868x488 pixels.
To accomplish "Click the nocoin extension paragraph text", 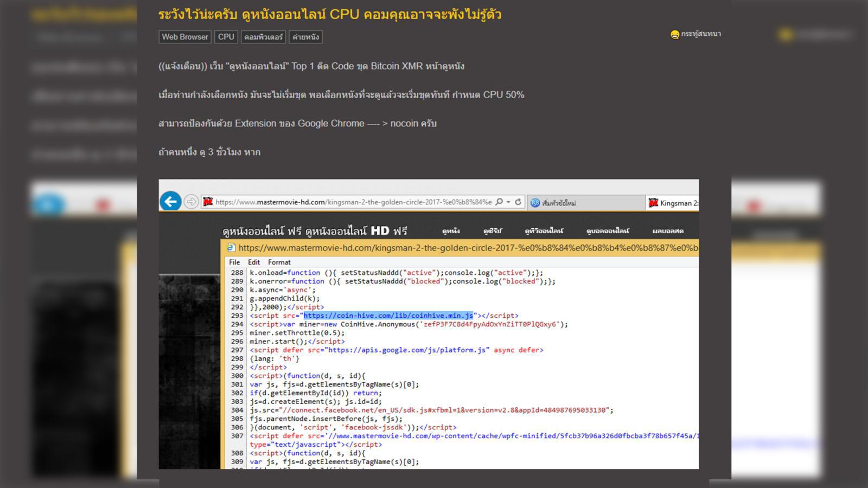I will [x=298, y=124].
